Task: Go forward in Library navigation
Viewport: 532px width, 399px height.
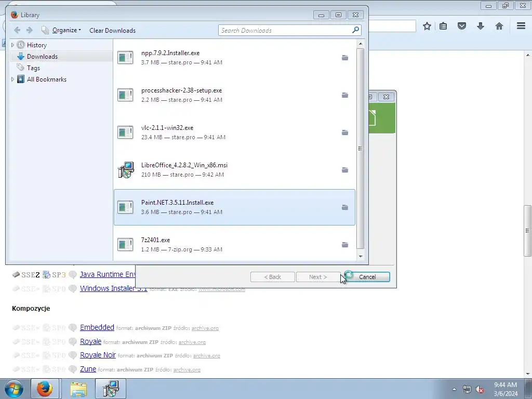Action: coord(30,30)
